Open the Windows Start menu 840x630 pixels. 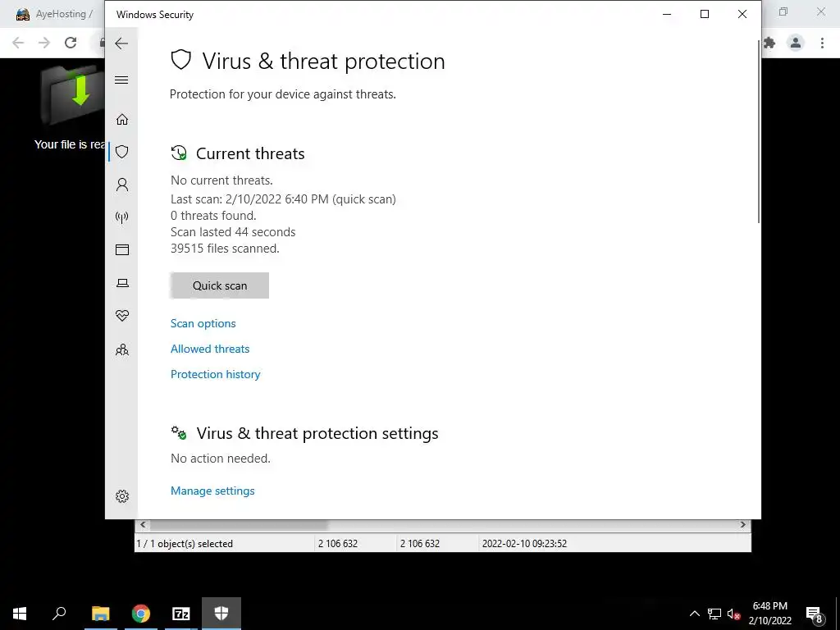(x=20, y=614)
